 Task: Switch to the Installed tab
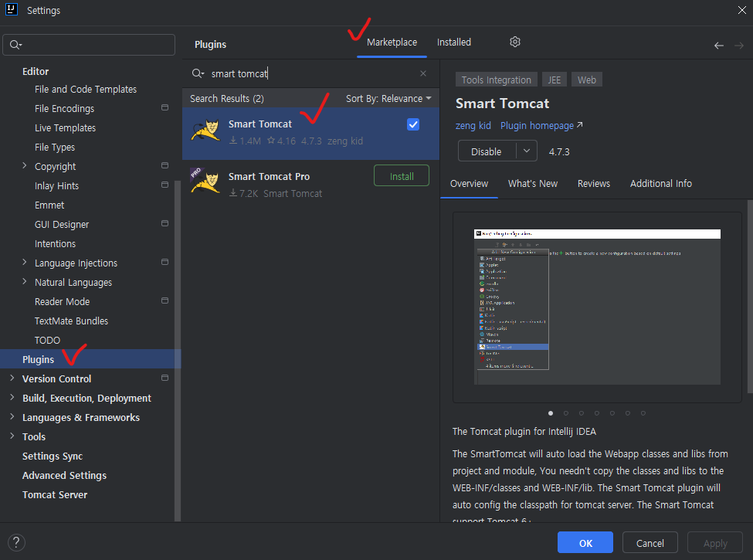coord(454,42)
